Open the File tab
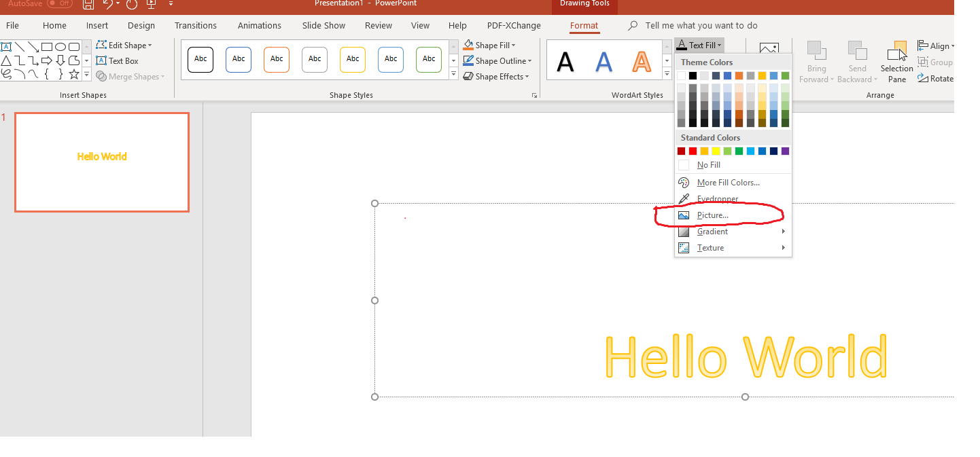This screenshot has width=980, height=457. click(12, 26)
